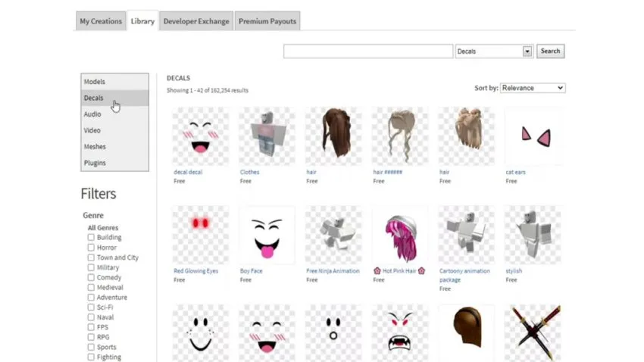Image resolution: width=644 pixels, height=362 pixels.
Task: Select Plugins in the category list
Action: coord(115,163)
